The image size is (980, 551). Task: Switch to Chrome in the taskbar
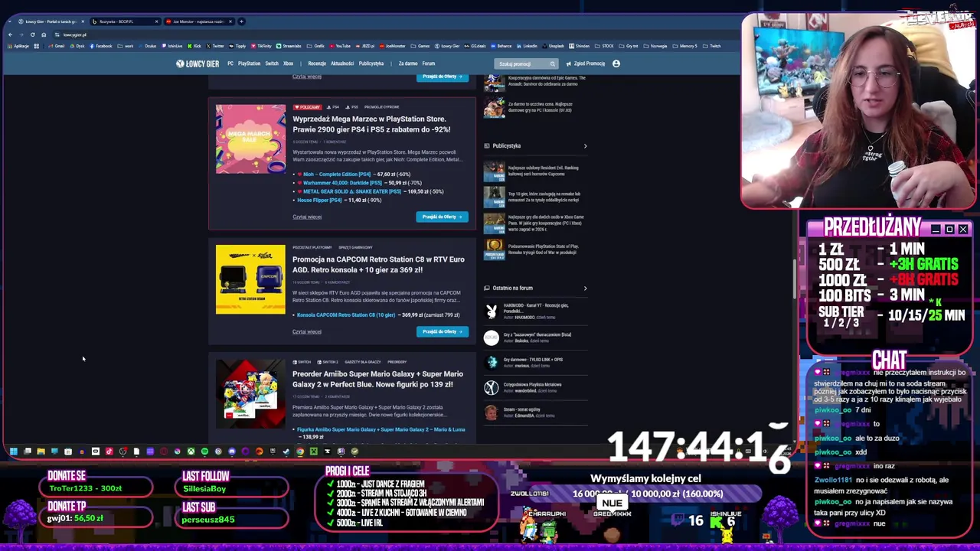pyautogui.click(x=300, y=452)
